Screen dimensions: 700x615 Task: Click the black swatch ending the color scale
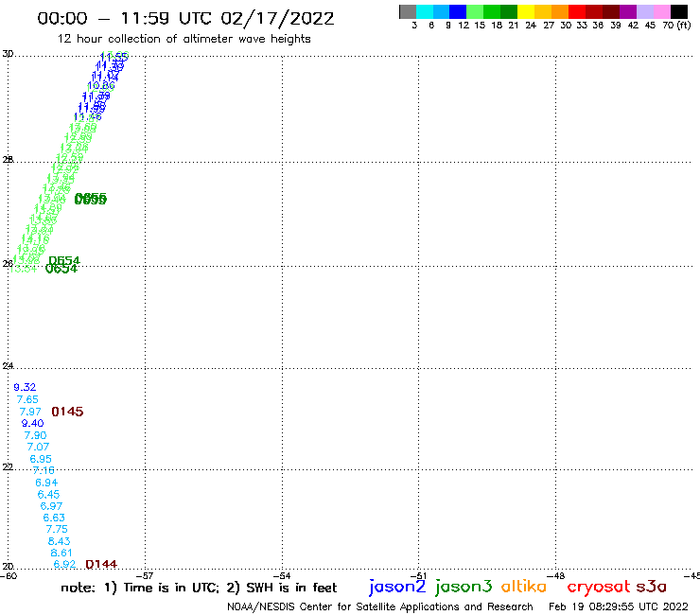pyautogui.click(x=679, y=11)
